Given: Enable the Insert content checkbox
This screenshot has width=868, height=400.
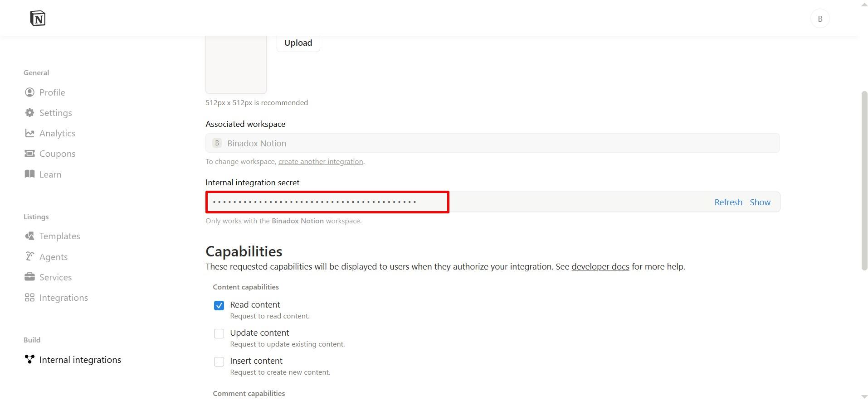Looking at the screenshot, I should click(x=219, y=361).
